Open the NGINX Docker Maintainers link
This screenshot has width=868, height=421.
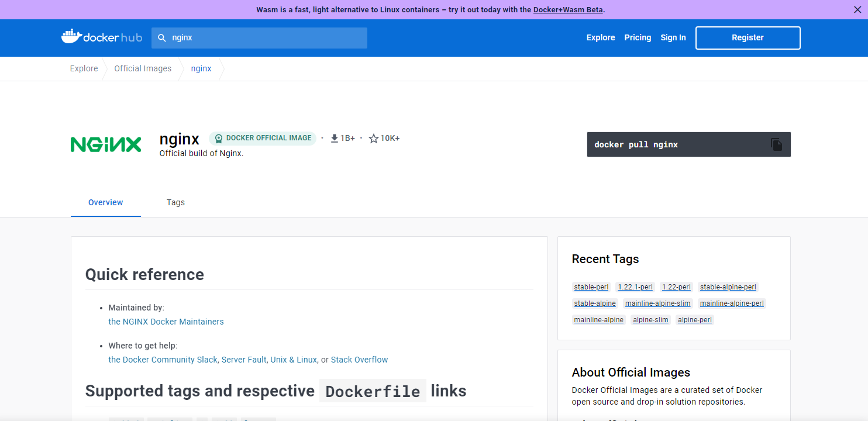pos(166,322)
